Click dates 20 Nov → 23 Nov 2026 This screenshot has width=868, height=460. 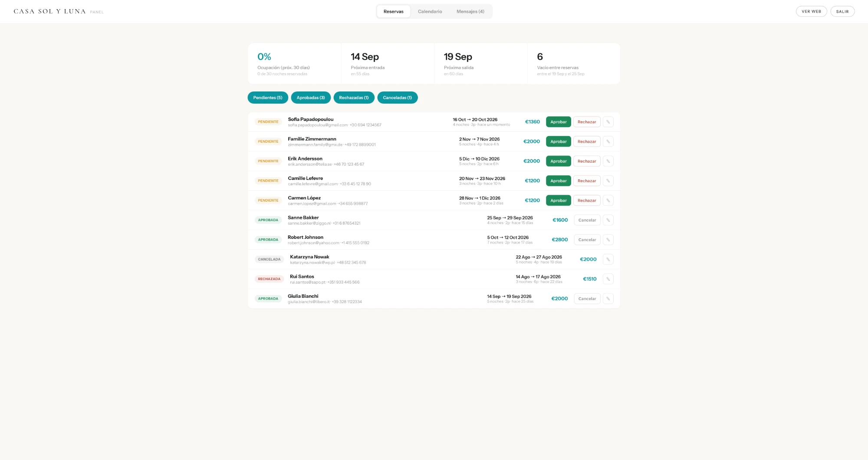pos(482,179)
